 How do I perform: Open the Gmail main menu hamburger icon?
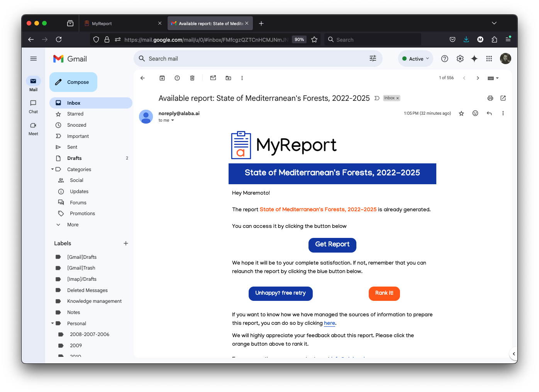click(34, 59)
